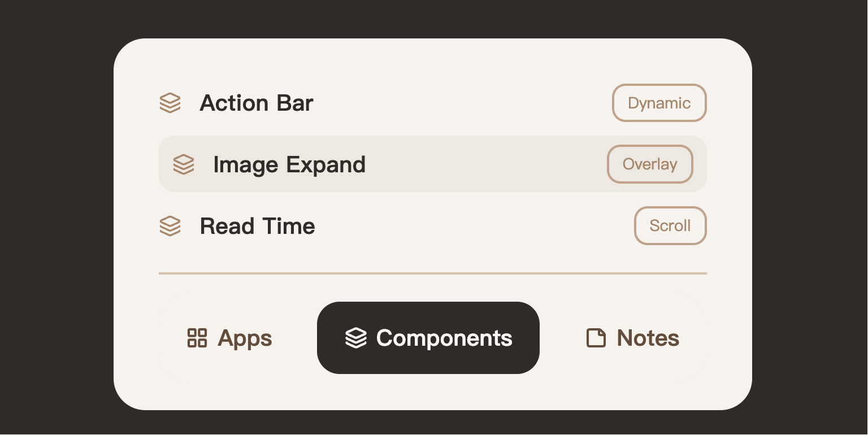Open the Action Bar component title
The width and height of the screenshot is (868, 435).
pyautogui.click(x=257, y=103)
